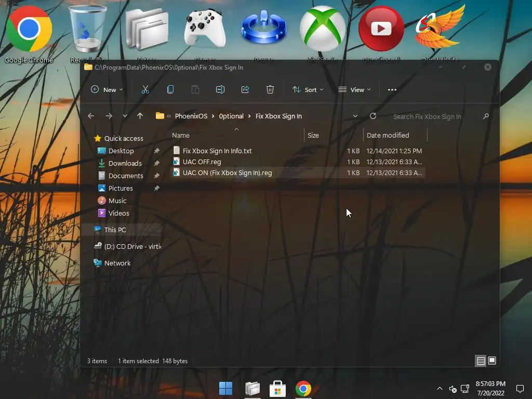Open recent locations chevron dropdown
Screen dimensions: 532x399
(x=125, y=116)
